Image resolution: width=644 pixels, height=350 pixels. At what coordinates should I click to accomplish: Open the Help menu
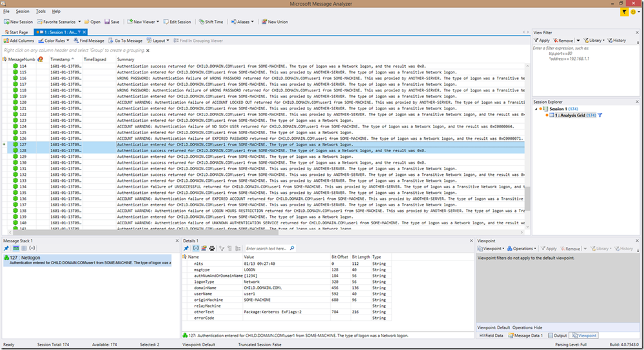click(56, 12)
